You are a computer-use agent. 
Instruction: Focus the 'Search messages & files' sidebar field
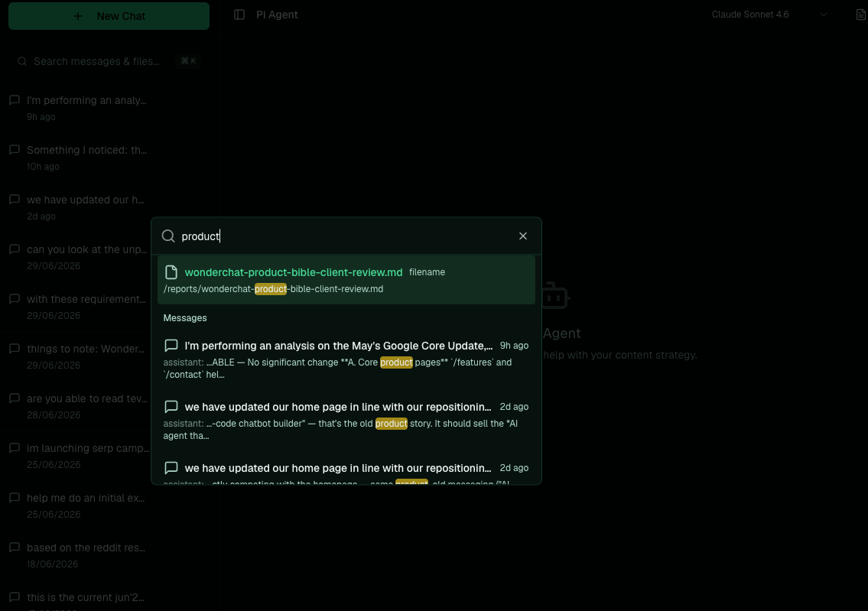click(x=109, y=61)
